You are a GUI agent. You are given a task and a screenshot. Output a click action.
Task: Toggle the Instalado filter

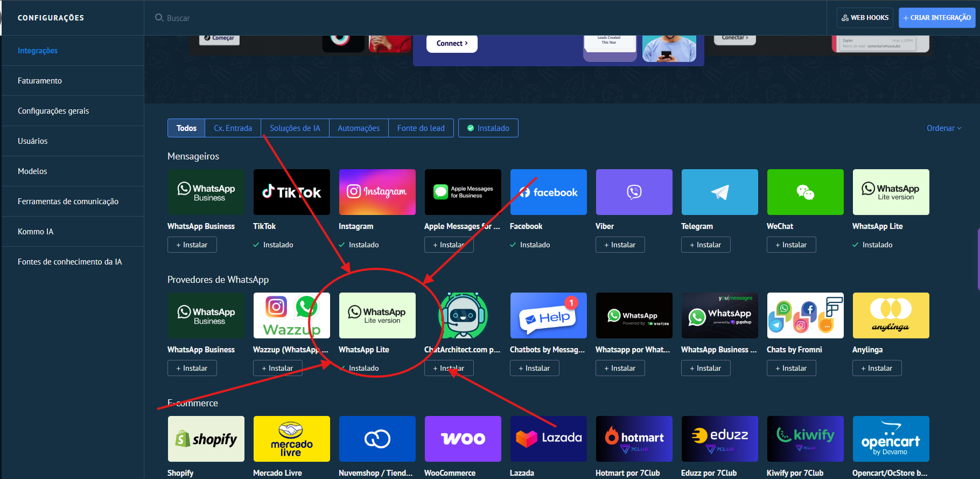pos(488,128)
